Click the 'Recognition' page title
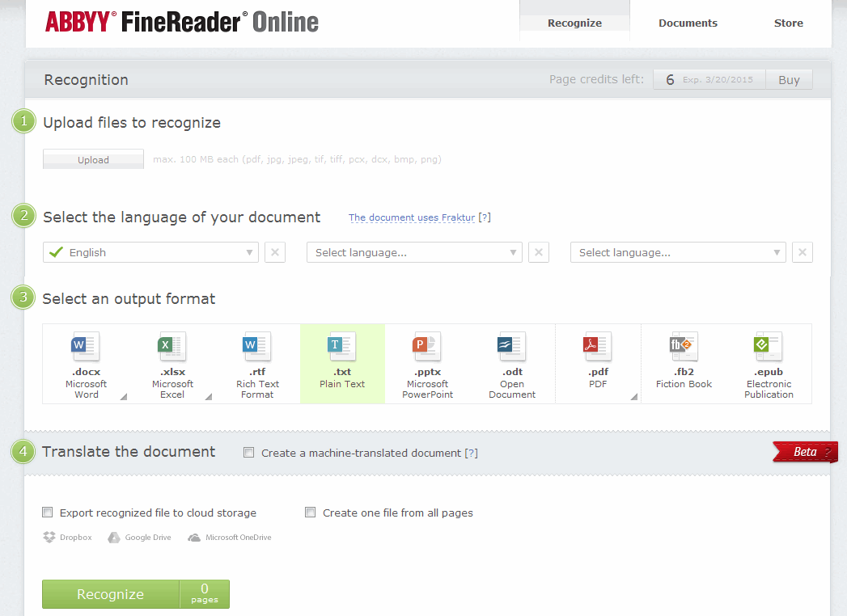Viewport: 847px width, 616px height. click(x=87, y=80)
